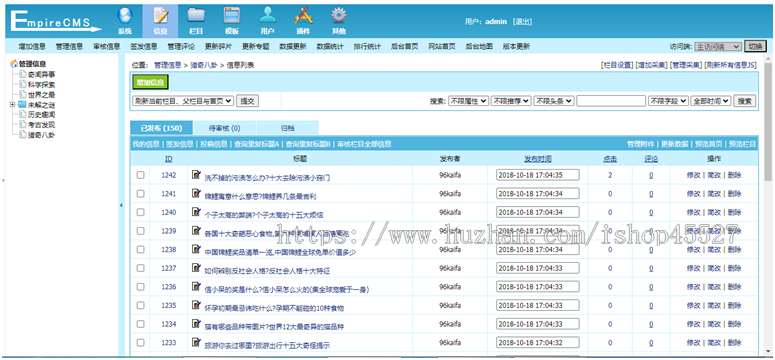Open the 不限头条 search dropdown

tap(554, 101)
